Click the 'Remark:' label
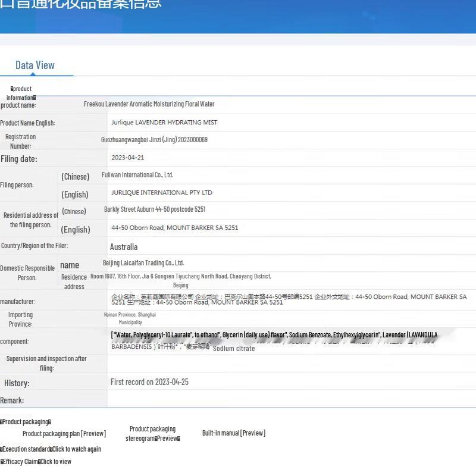The image size is (476, 476). [x=12, y=400]
